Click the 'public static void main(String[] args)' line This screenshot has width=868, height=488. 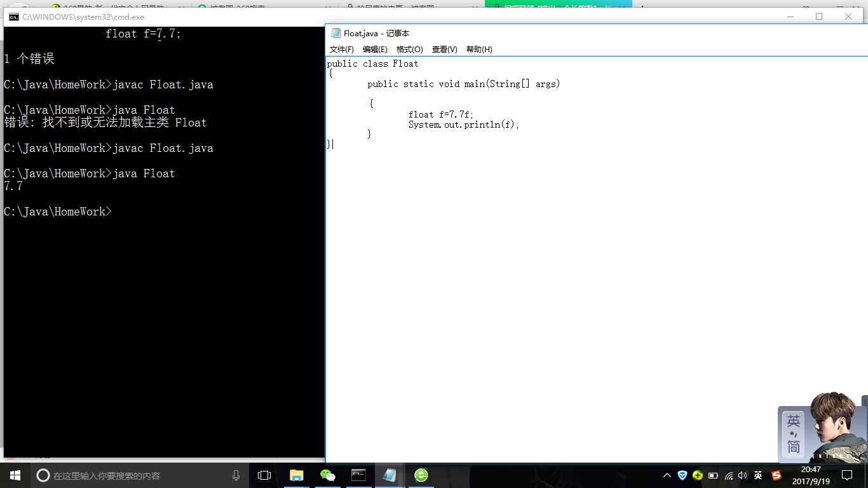pyautogui.click(x=464, y=84)
